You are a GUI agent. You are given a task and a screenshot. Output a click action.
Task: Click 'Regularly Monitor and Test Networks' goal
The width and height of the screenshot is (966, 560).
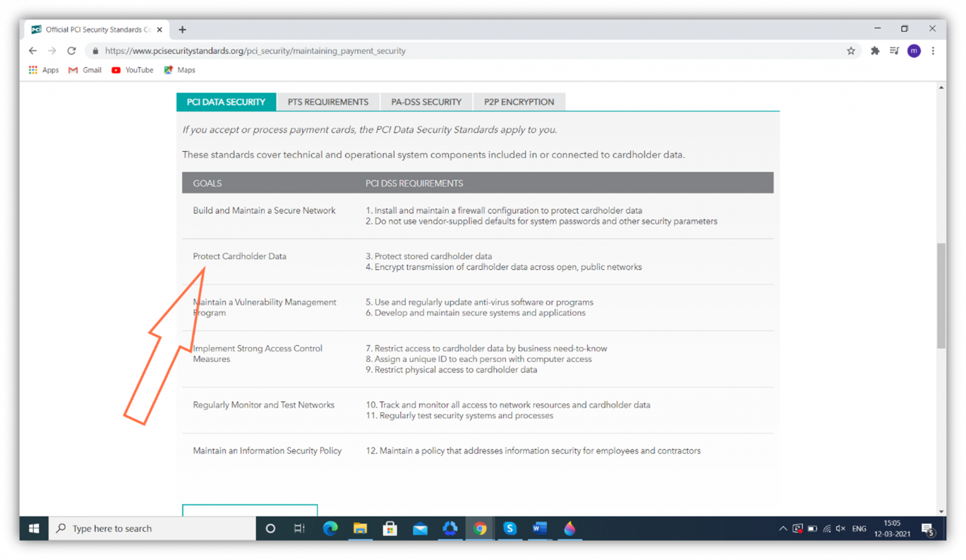point(264,405)
